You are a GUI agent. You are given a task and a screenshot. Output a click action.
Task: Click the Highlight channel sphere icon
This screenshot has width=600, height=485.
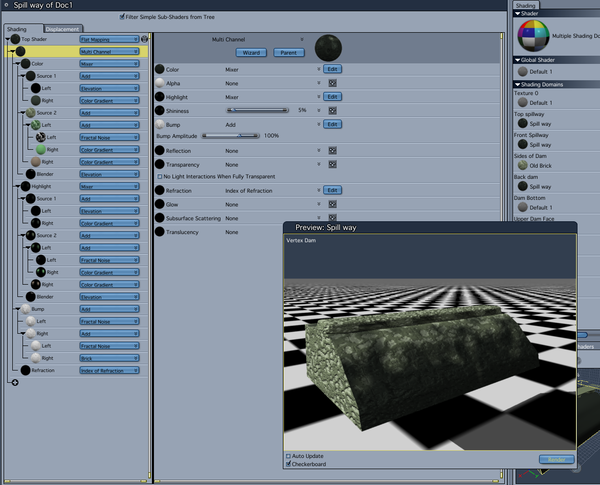click(x=160, y=97)
